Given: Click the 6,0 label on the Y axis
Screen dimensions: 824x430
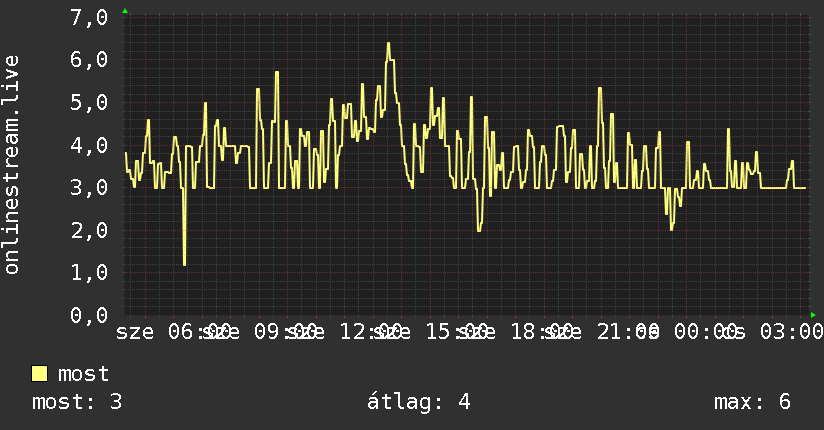Looking at the screenshot, I should click(89, 59).
